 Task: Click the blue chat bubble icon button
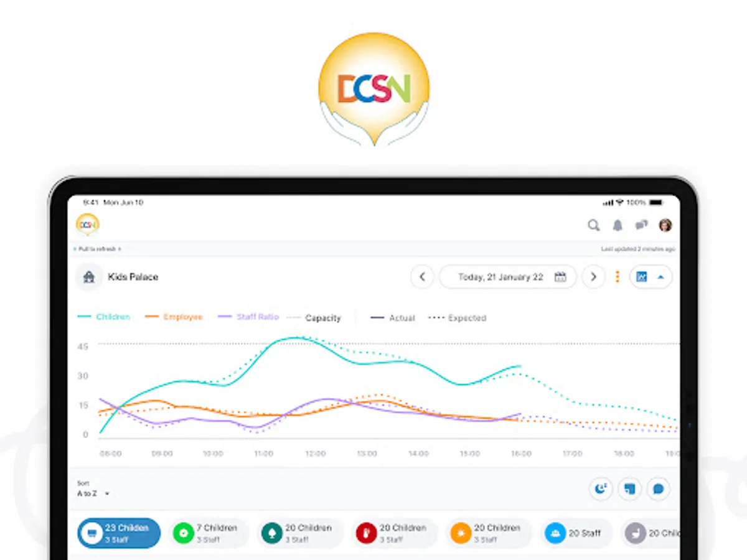(658, 489)
